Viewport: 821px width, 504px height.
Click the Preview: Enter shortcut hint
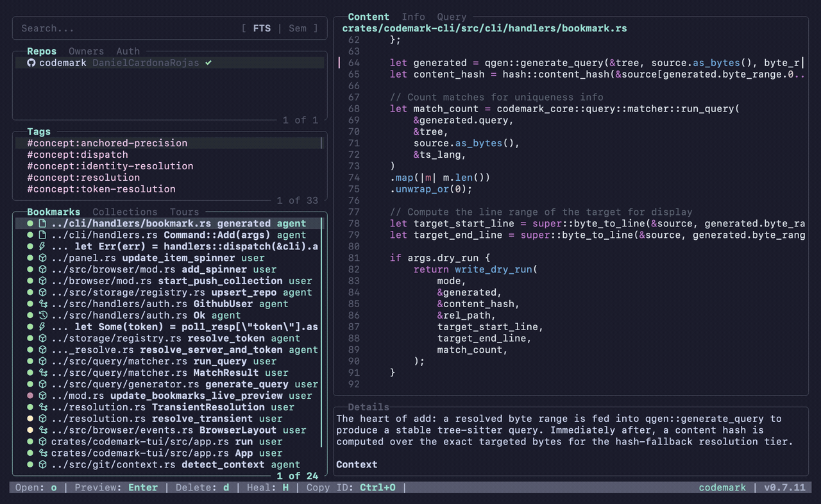point(116,487)
